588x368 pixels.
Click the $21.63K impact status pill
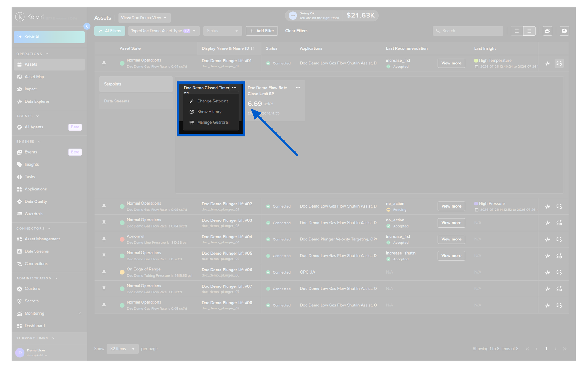tap(332, 16)
